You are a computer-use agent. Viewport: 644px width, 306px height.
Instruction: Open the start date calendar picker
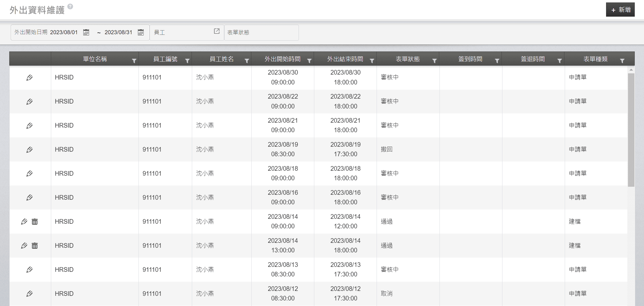[x=86, y=32]
